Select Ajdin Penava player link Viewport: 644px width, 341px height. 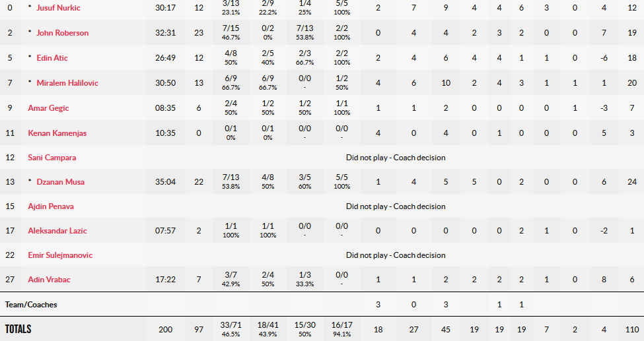click(51, 206)
